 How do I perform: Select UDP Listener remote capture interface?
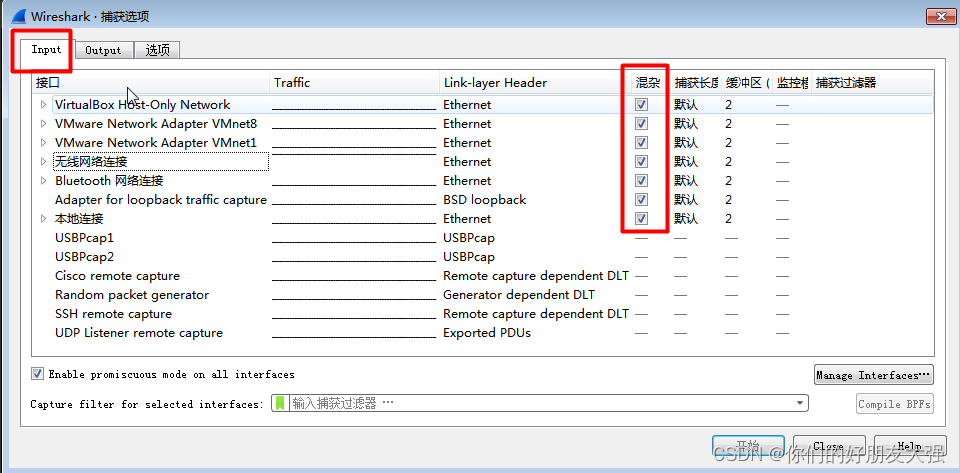[482, 332]
